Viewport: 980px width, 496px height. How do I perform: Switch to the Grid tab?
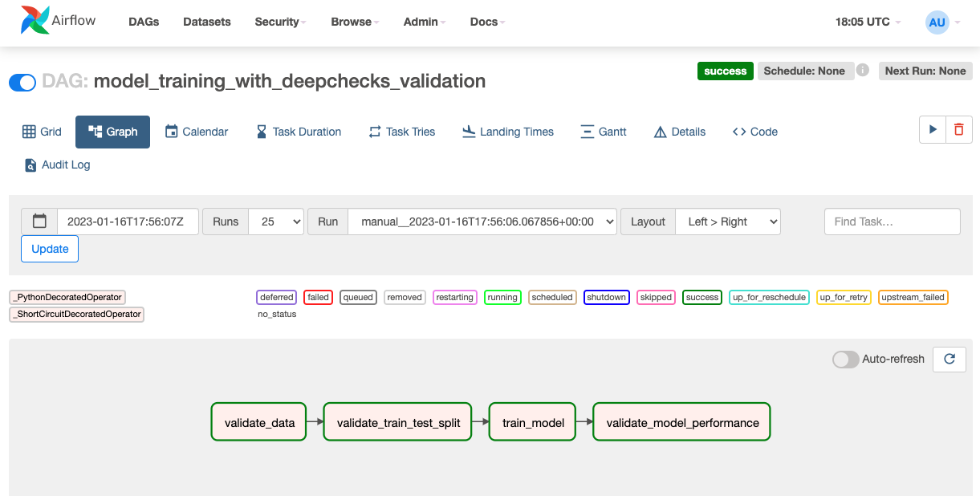pos(42,132)
